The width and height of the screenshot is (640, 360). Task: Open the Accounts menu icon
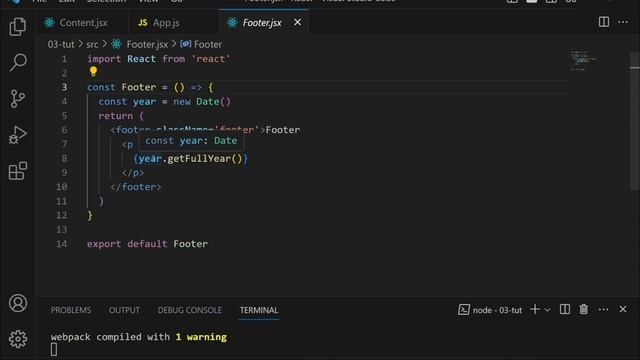click(18, 303)
